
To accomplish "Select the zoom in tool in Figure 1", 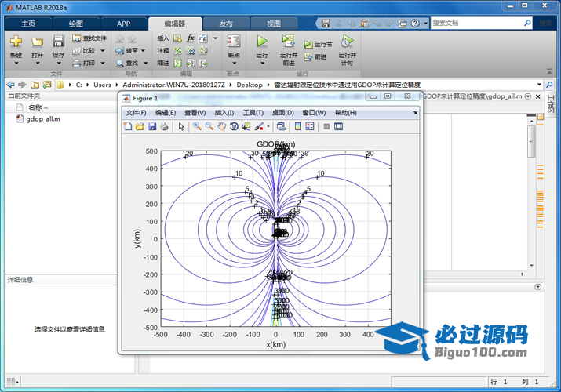I will coord(197,126).
